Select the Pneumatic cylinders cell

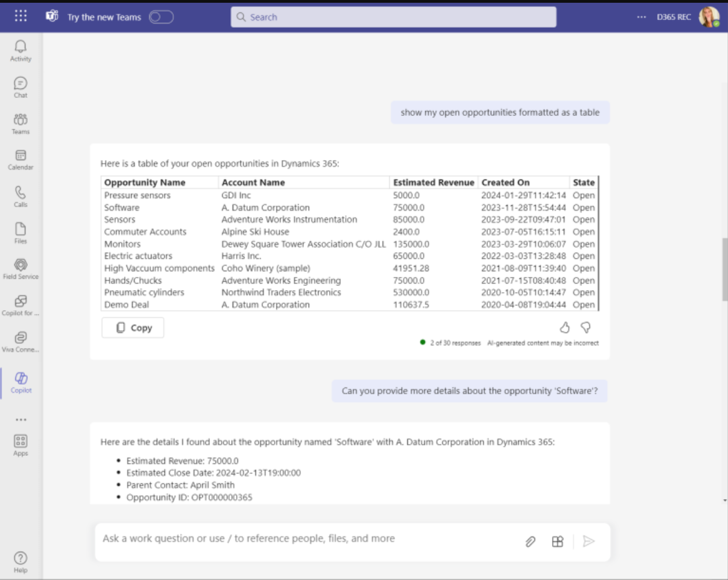click(144, 292)
